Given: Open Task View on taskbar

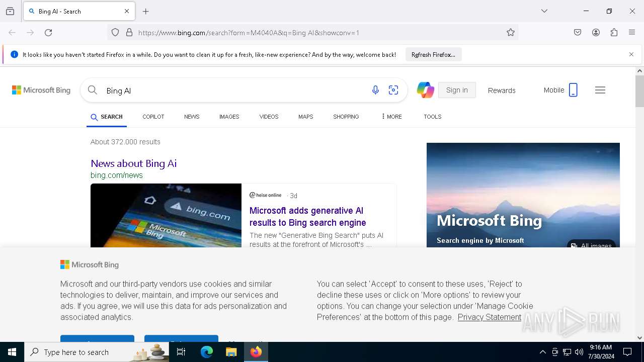Looking at the screenshot, I should 181,352.
